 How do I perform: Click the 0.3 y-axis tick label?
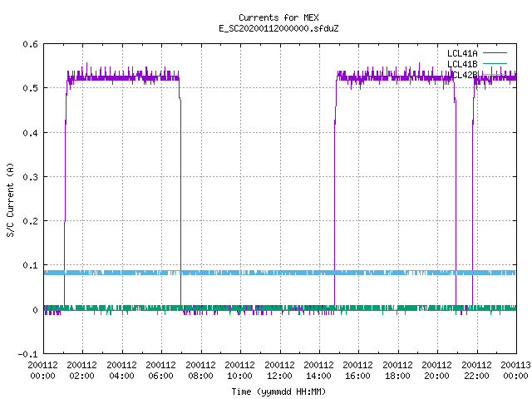point(30,177)
